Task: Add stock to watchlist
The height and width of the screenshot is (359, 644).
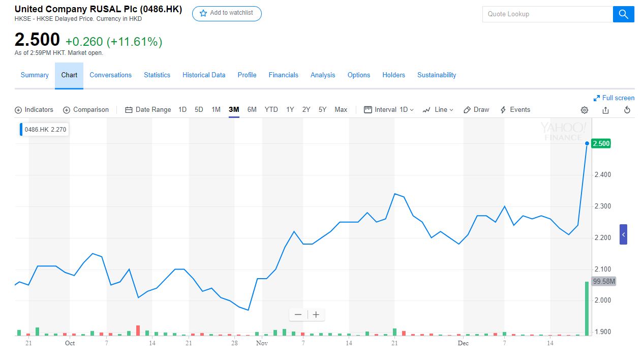Action: pyautogui.click(x=227, y=13)
